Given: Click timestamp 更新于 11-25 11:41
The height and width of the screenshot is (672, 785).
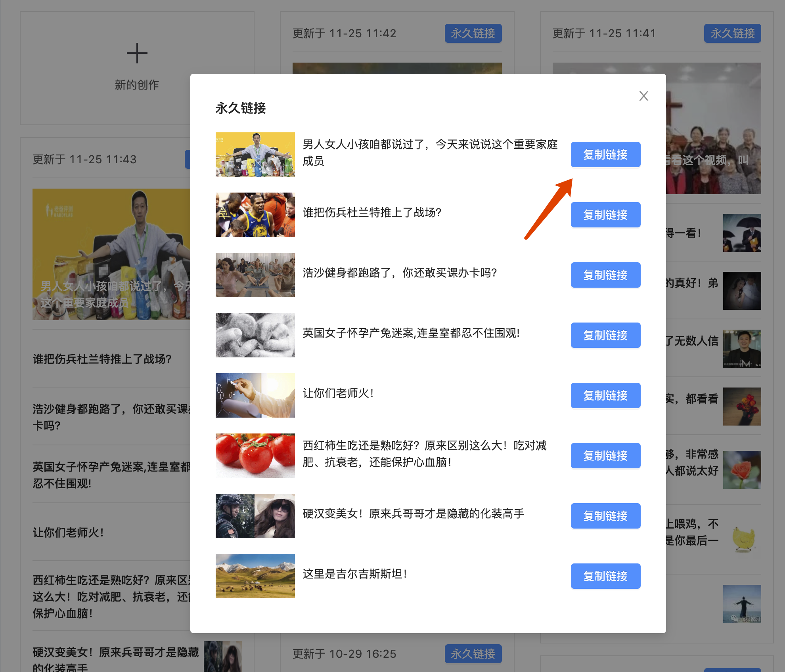Looking at the screenshot, I should point(604,34).
